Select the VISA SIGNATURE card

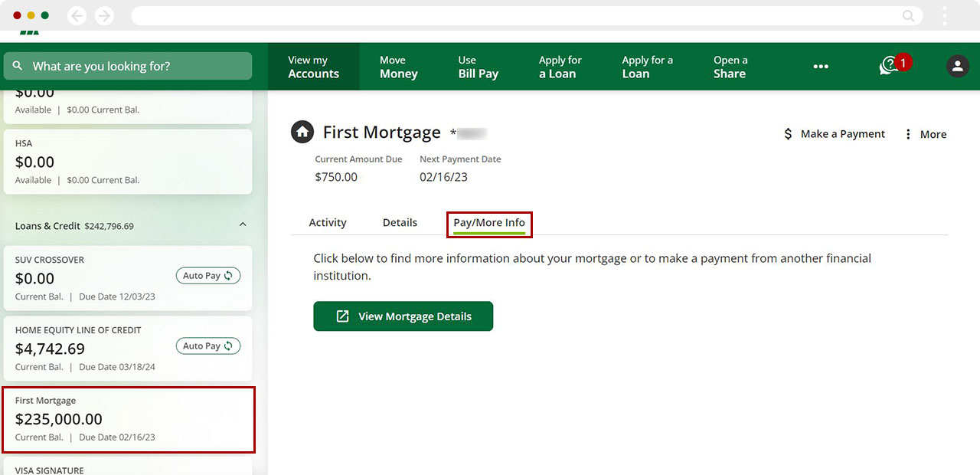(x=127, y=467)
